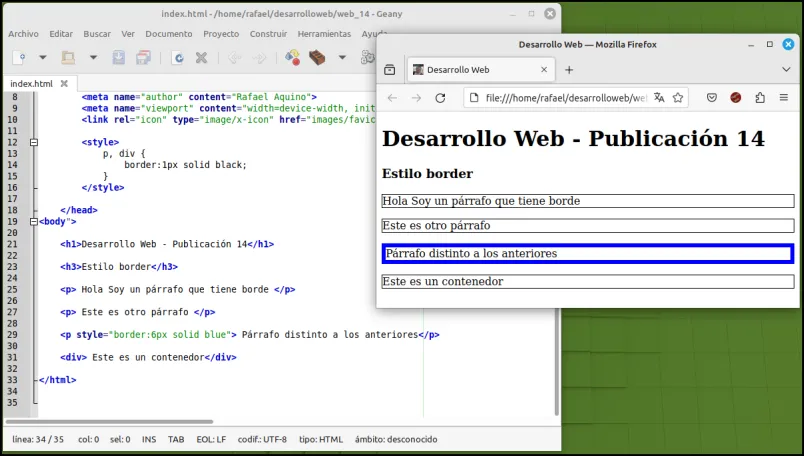Open the build options dropdown arrow

342,57
